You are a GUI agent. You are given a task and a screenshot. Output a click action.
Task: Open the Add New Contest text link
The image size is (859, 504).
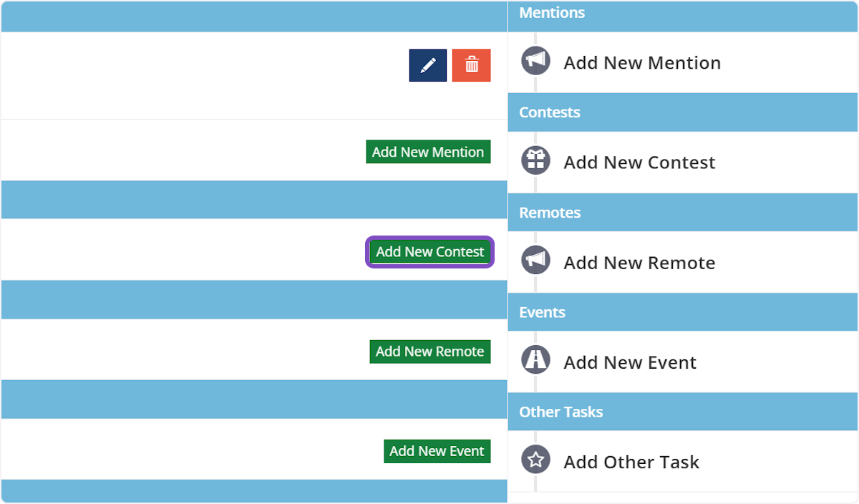pyautogui.click(x=639, y=163)
